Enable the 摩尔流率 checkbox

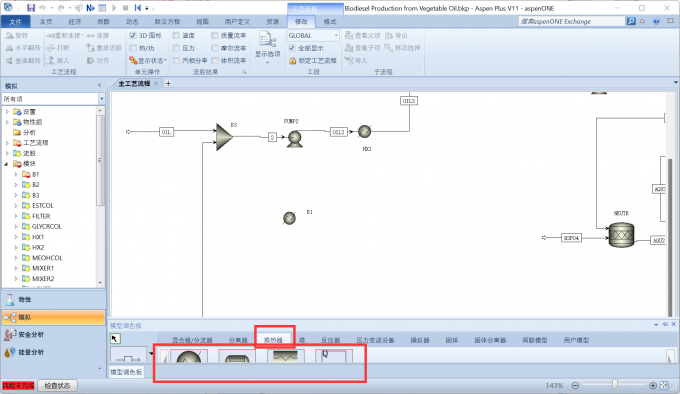coord(215,48)
